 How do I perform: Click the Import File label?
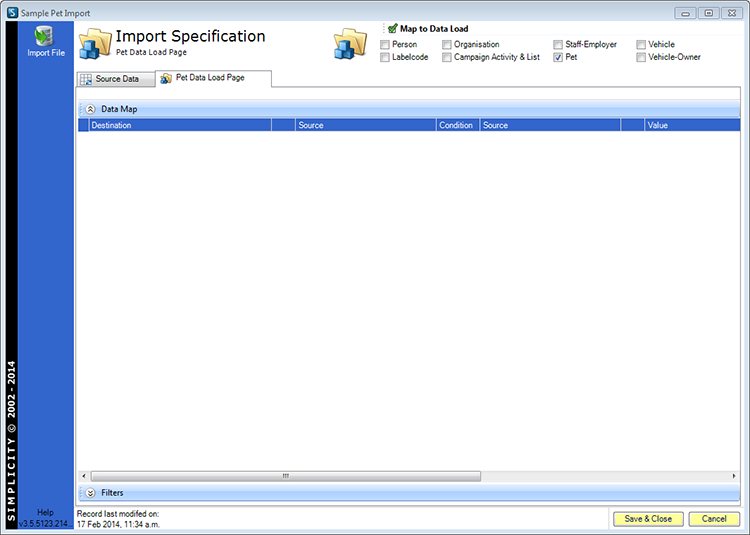[46, 53]
